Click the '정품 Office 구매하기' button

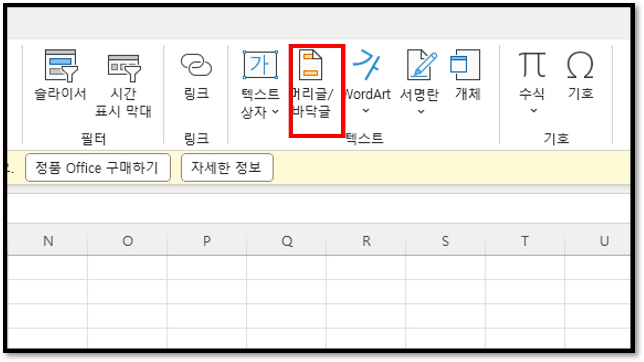point(98,168)
